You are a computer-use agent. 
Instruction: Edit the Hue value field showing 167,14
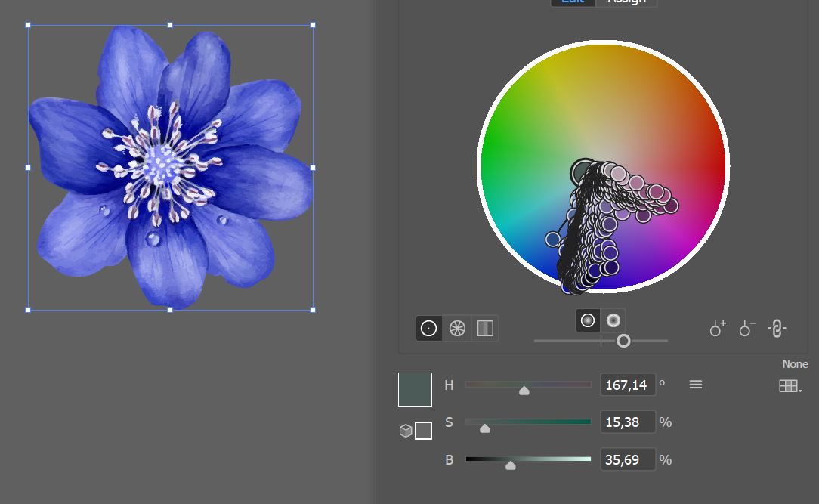click(x=628, y=384)
